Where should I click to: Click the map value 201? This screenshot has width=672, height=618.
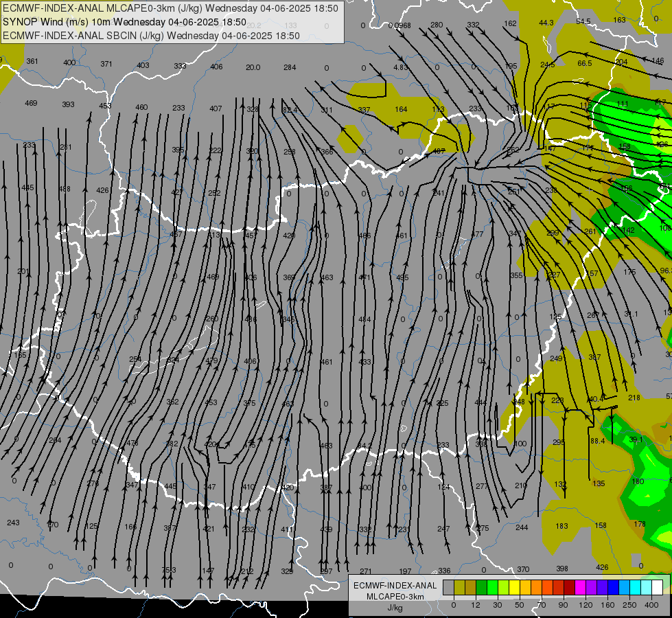click(x=23, y=271)
